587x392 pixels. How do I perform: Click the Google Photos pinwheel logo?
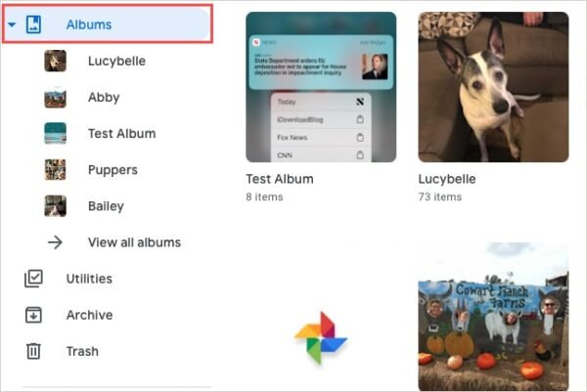coord(321,338)
